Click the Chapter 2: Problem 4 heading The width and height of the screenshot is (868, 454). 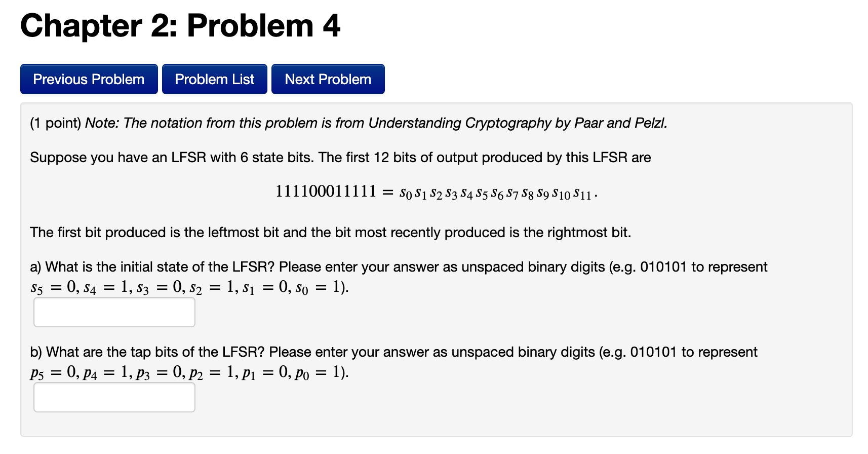[x=181, y=26]
